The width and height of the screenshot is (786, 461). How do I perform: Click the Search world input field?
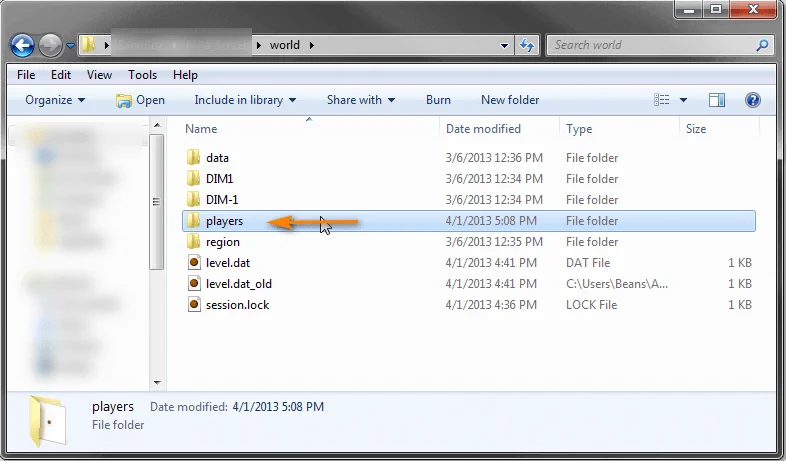click(x=650, y=45)
